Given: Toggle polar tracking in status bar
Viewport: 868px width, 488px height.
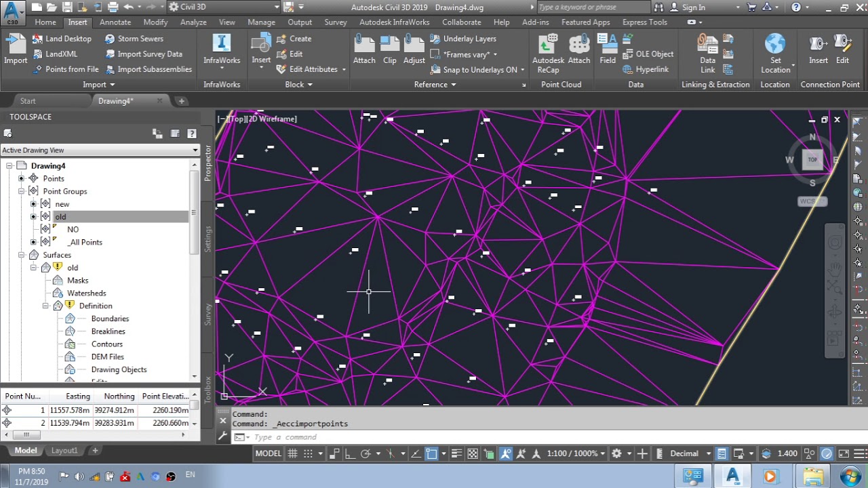Looking at the screenshot, I should tap(366, 453).
